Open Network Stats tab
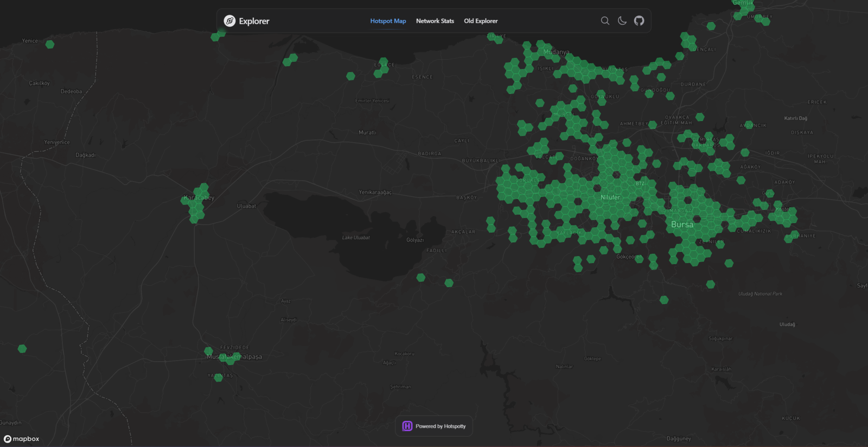 (435, 21)
